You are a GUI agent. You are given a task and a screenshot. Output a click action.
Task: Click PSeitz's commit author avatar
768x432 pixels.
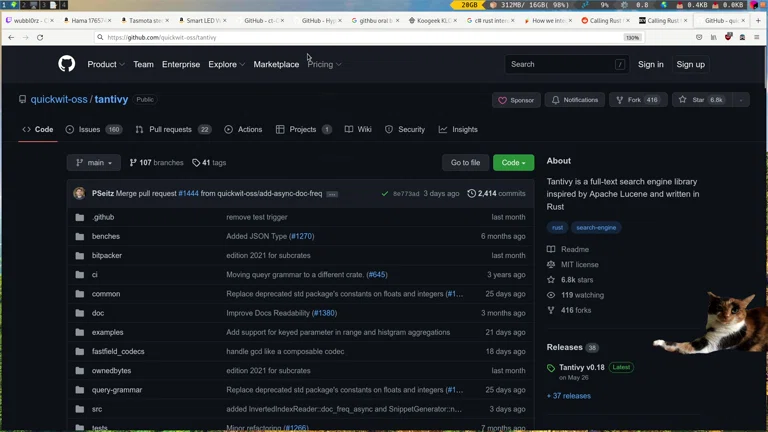tap(80, 193)
